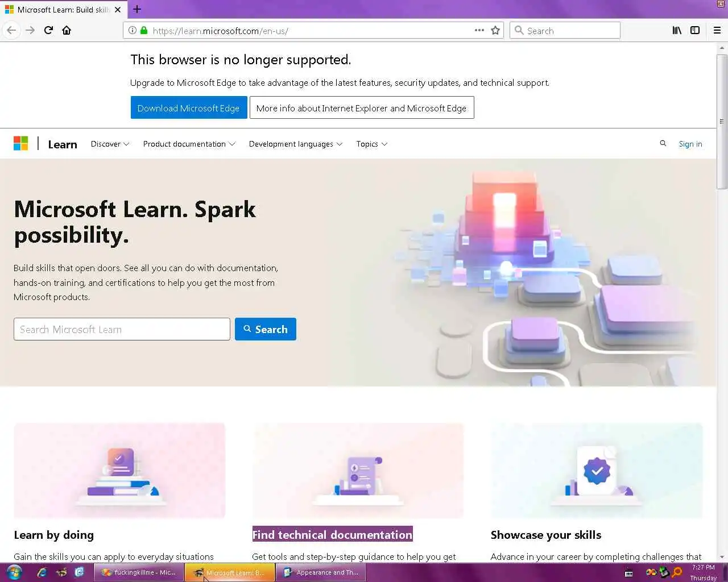Open page actions three-dot menu in address bar
The width and height of the screenshot is (728, 582).
tap(479, 30)
